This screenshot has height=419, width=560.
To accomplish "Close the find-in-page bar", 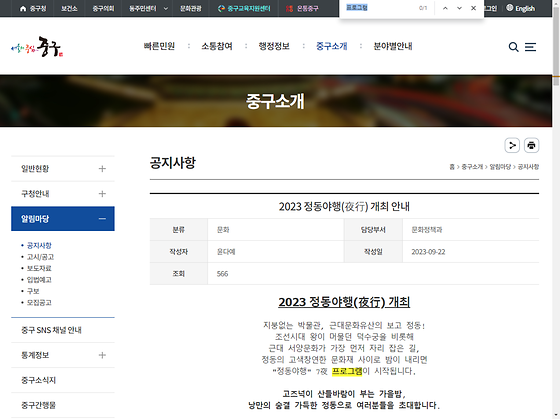I will (x=473, y=8).
